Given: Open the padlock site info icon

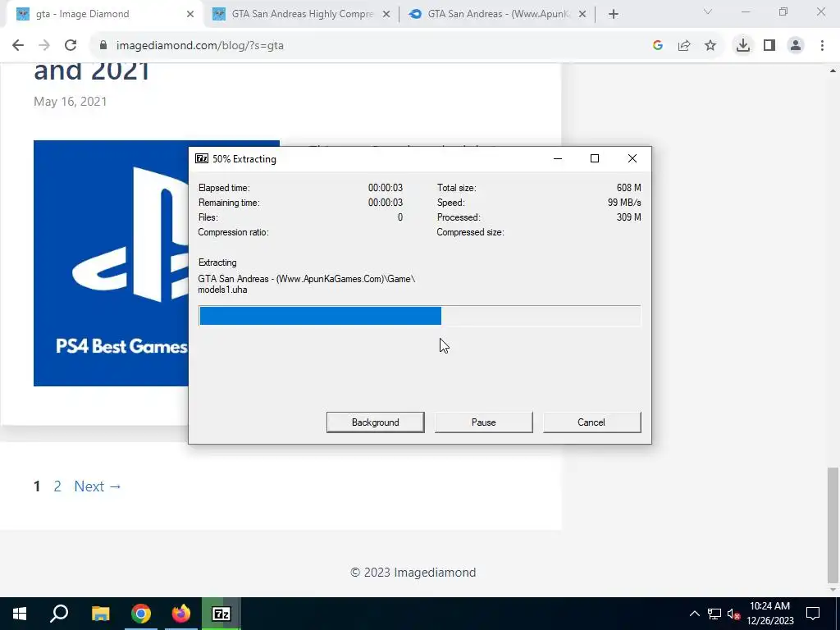Looking at the screenshot, I should click(x=103, y=46).
